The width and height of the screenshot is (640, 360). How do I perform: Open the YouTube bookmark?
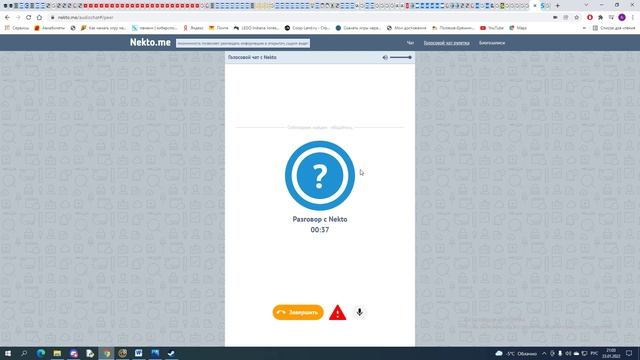pos(492,28)
